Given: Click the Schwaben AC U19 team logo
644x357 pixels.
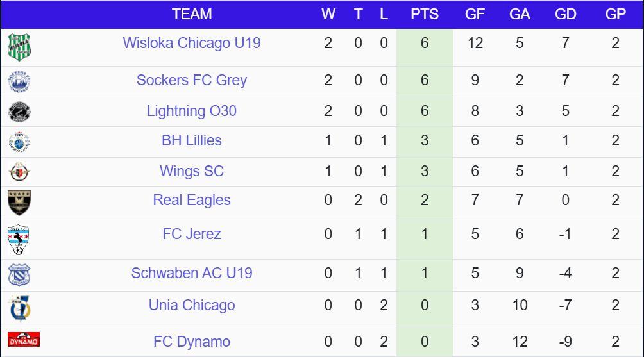Looking at the screenshot, I should point(19,274).
